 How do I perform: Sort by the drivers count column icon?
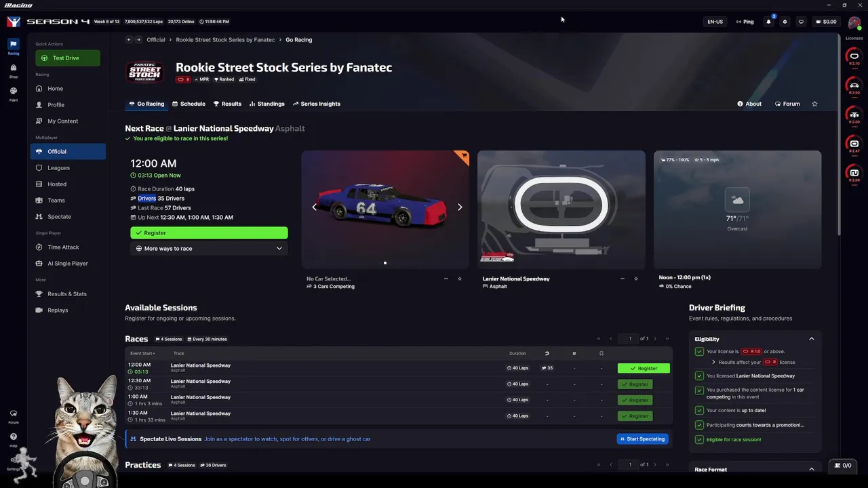(x=547, y=353)
